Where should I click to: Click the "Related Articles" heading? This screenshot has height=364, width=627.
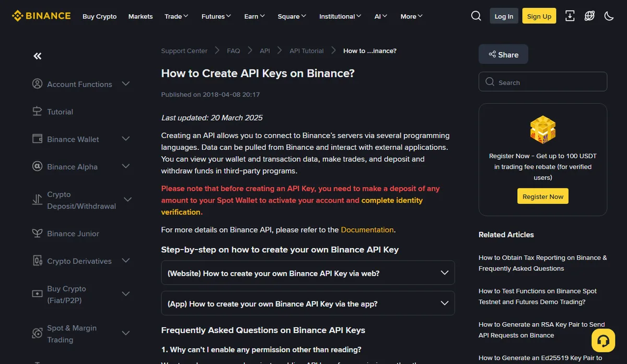(x=506, y=234)
